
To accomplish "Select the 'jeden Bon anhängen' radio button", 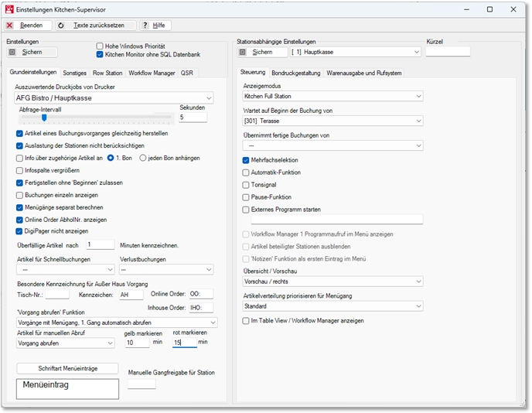I will pos(143,158).
